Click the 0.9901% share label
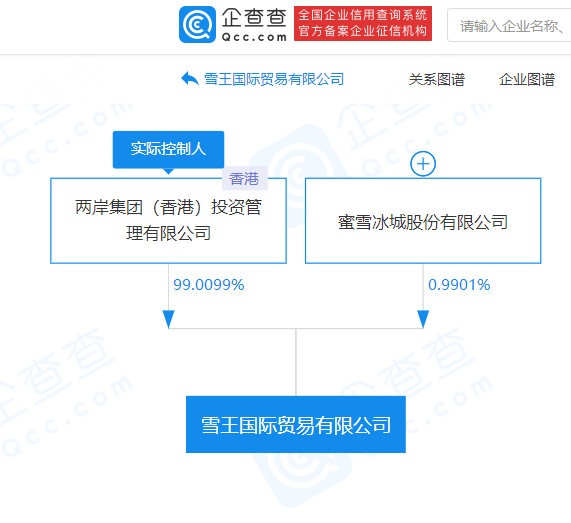 [459, 285]
